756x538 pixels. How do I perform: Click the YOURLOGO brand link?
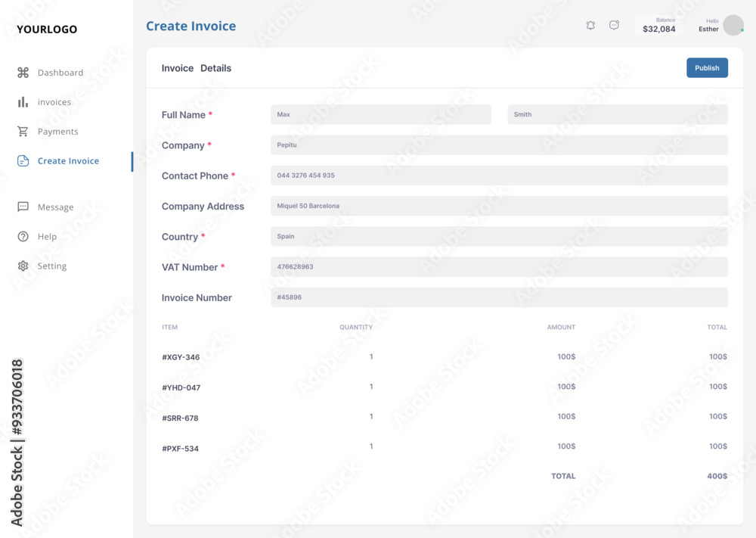[x=47, y=30]
